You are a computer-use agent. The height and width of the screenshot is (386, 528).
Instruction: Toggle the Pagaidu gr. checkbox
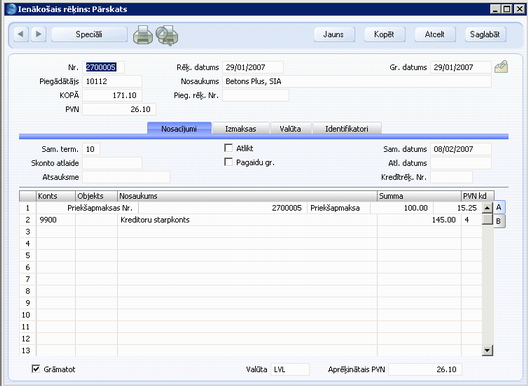[228, 162]
